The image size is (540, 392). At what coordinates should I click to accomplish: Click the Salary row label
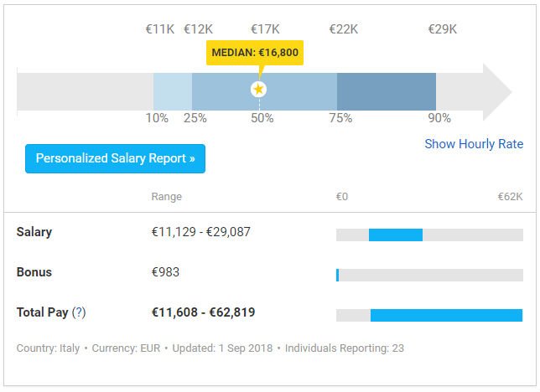point(34,232)
